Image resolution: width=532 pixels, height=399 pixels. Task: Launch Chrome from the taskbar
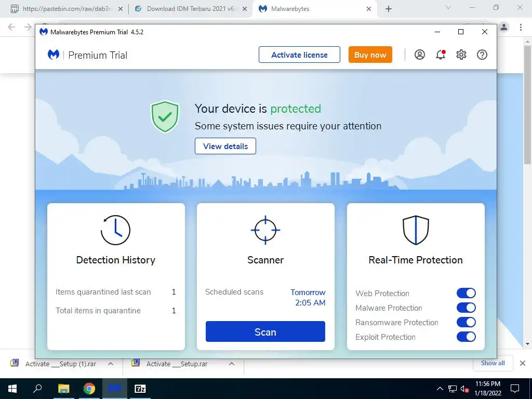89,389
